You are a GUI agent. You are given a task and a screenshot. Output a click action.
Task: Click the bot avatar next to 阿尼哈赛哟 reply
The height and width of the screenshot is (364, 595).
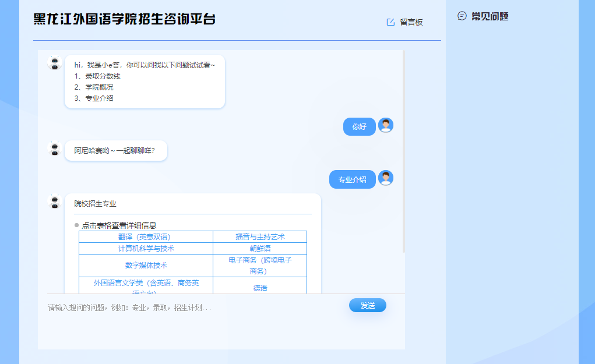tap(55, 149)
